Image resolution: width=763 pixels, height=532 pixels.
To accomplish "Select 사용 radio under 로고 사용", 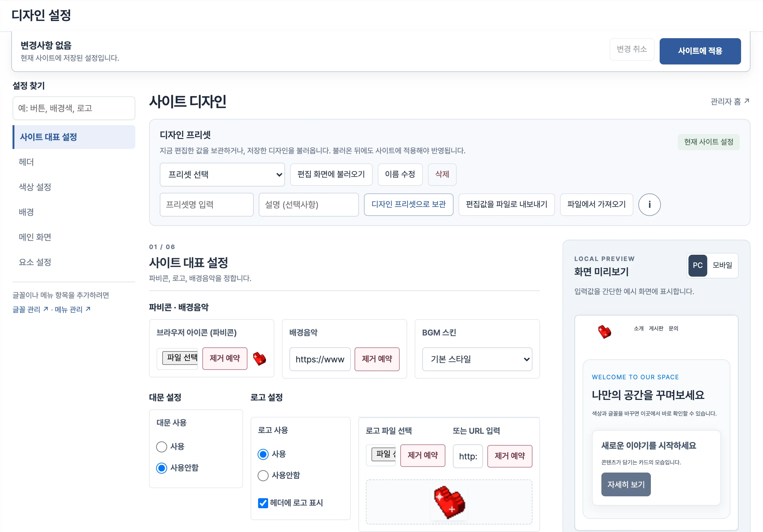I will 263,454.
